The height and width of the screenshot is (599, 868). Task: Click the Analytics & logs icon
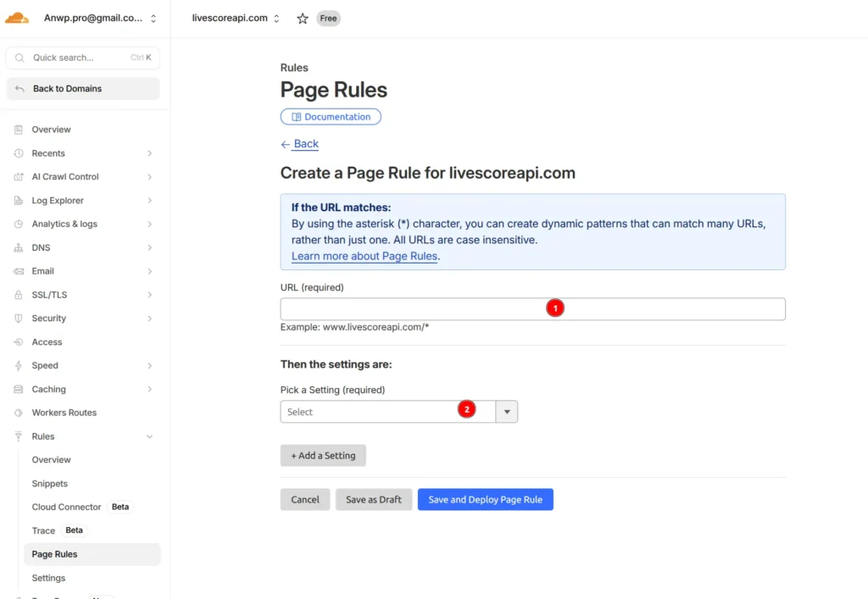pyautogui.click(x=19, y=224)
